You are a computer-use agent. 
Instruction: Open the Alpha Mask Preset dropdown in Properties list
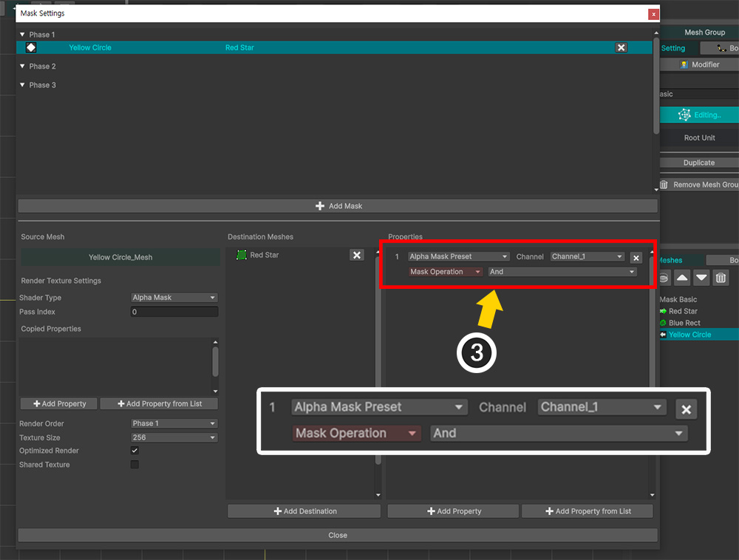point(459,256)
